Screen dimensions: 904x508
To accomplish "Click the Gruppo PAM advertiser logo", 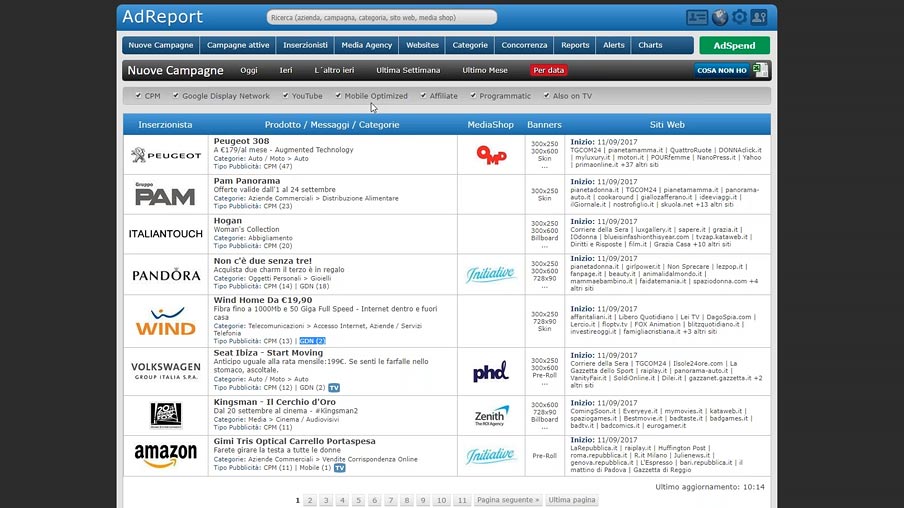I will 165,194.
